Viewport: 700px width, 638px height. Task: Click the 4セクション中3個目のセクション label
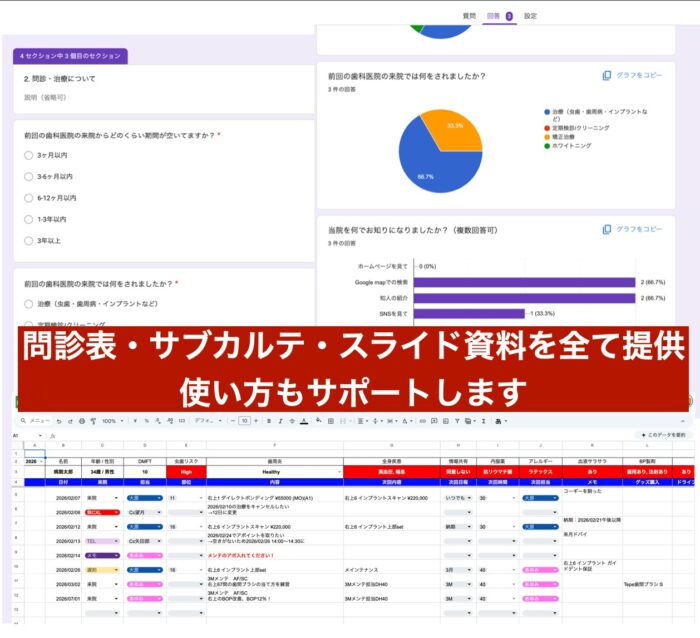(70, 56)
